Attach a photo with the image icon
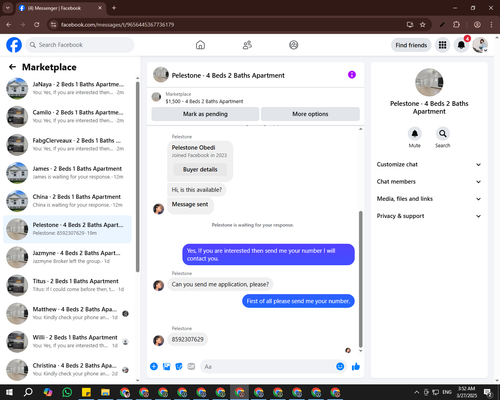Viewport: 500px width, 400px height. click(x=166, y=367)
